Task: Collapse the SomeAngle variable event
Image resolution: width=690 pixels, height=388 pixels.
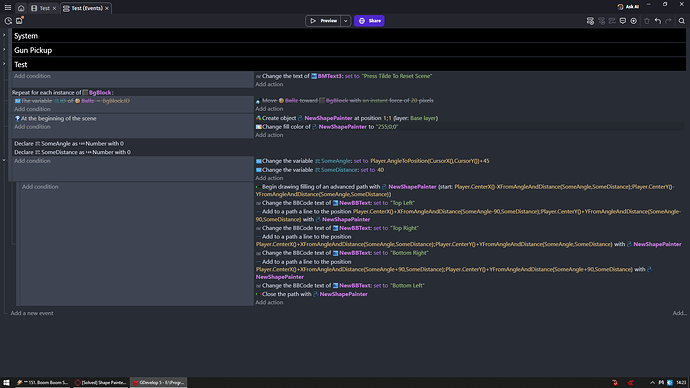Action: point(4,160)
